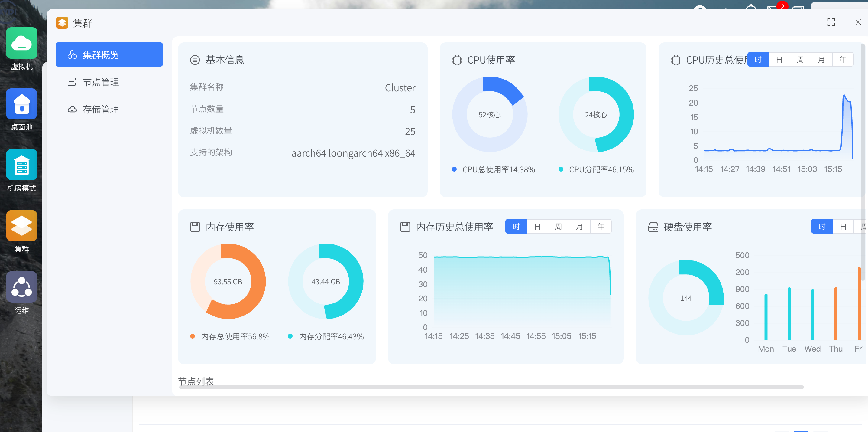
Task: Click the 虚拟机数量 value 25
Action: pos(410,131)
